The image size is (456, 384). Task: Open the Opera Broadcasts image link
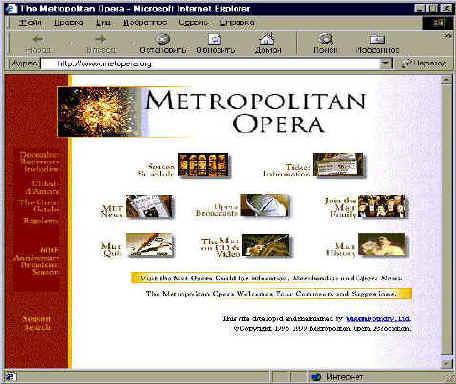pyautogui.click(x=264, y=206)
